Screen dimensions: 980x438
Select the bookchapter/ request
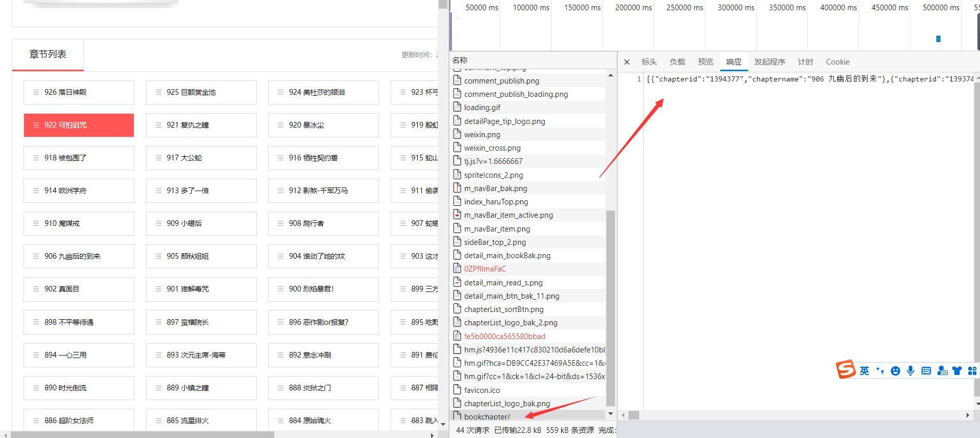click(x=528, y=415)
